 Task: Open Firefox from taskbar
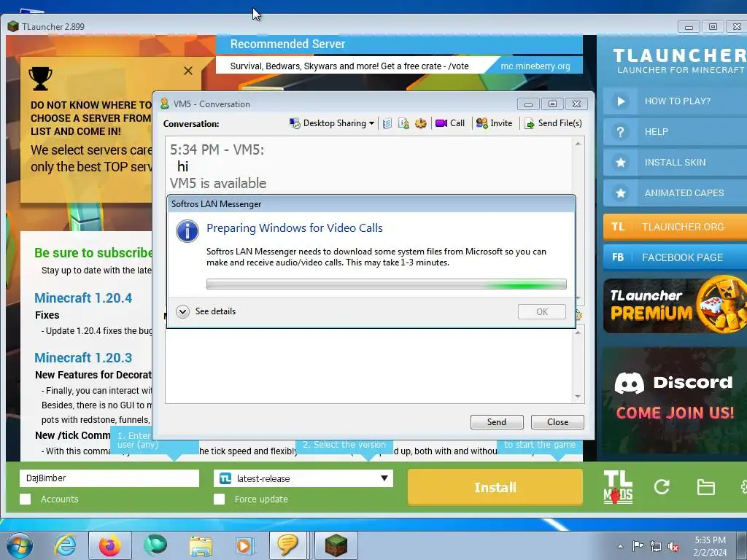click(x=110, y=545)
